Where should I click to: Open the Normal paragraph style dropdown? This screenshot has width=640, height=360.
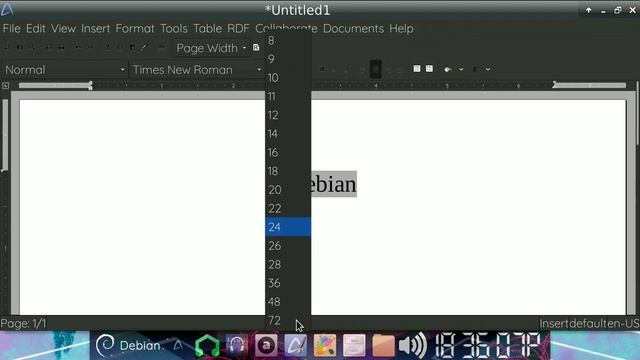tap(64, 70)
